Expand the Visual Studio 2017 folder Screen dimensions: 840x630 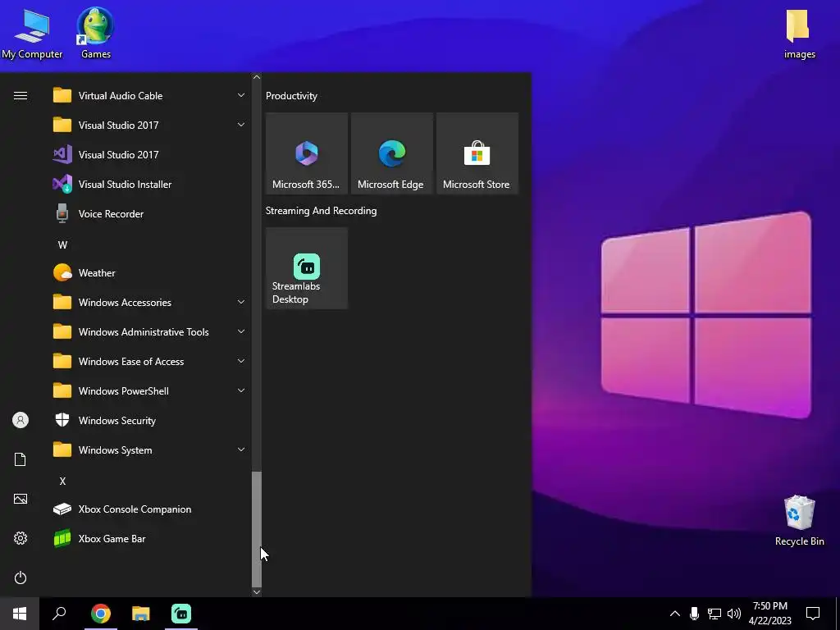[152, 126]
